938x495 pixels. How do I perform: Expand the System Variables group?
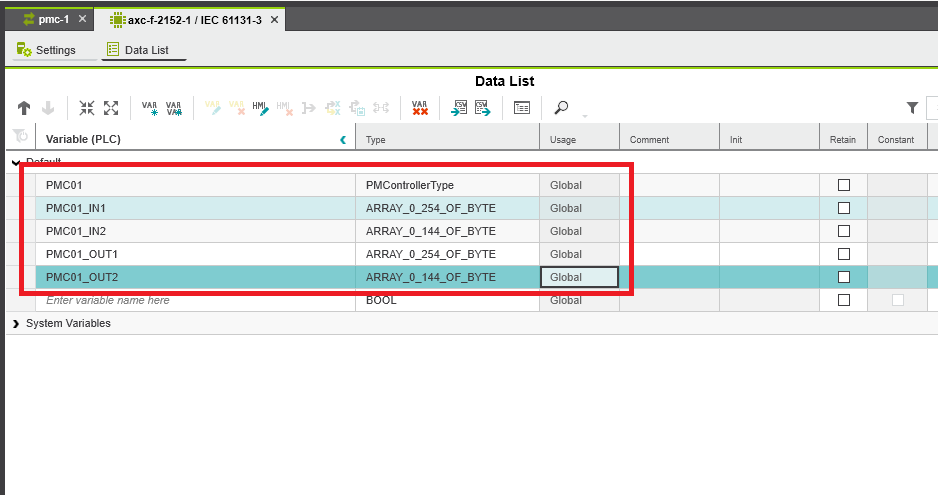(16, 323)
